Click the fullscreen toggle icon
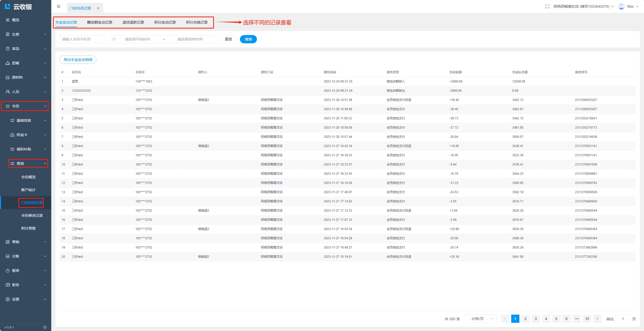Screen dimensions: 644x331 547,6
